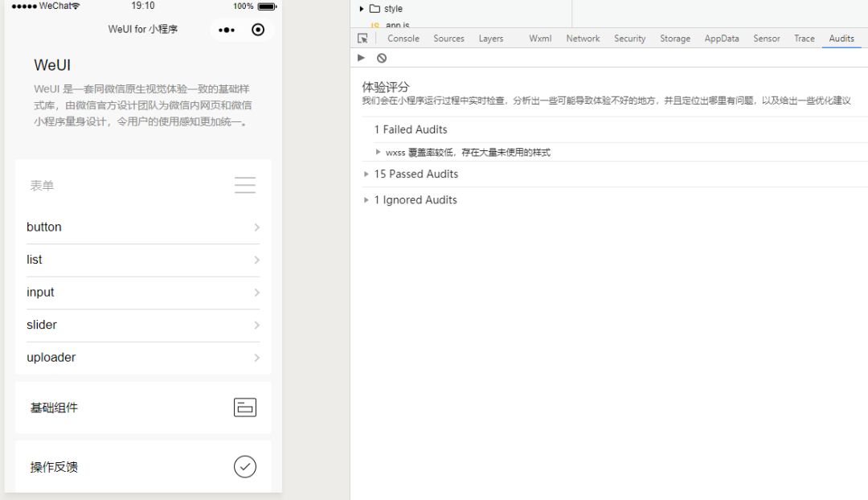Tap the mini program close circle button
The width and height of the screenshot is (868, 500).
258,30
